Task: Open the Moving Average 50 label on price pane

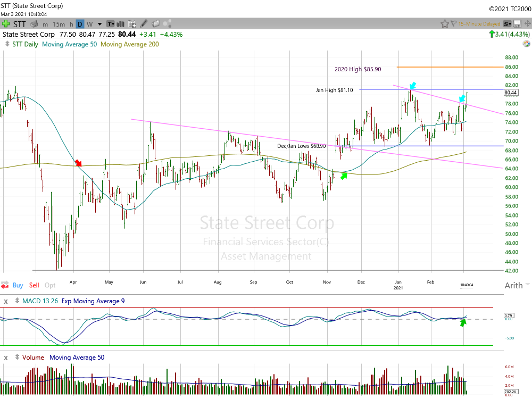Action: click(x=70, y=44)
